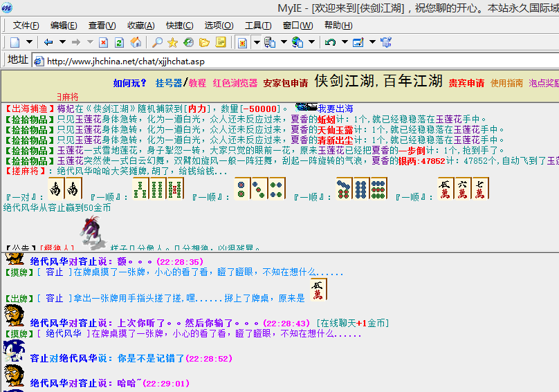Open the 贵宾申请 link

(x=466, y=83)
